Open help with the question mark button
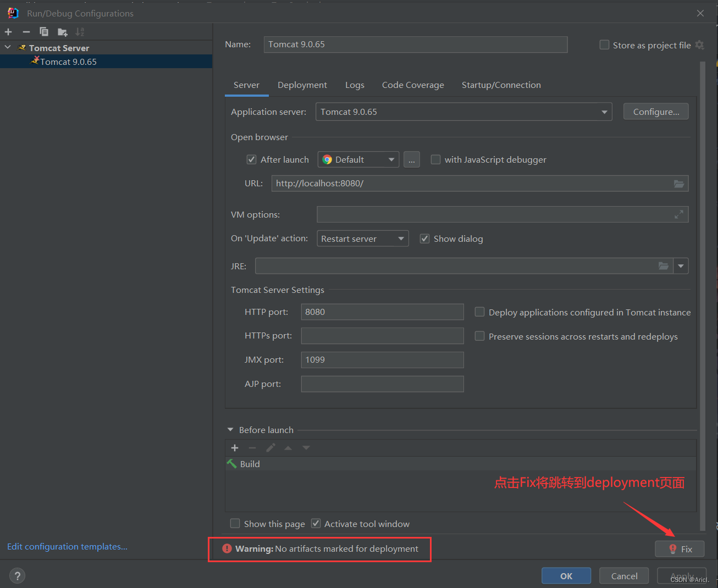 (x=18, y=576)
